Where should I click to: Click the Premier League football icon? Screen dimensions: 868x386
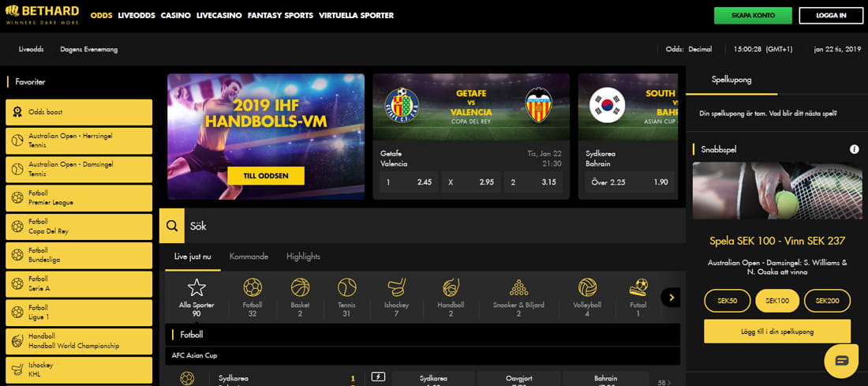pyautogui.click(x=17, y=198)
